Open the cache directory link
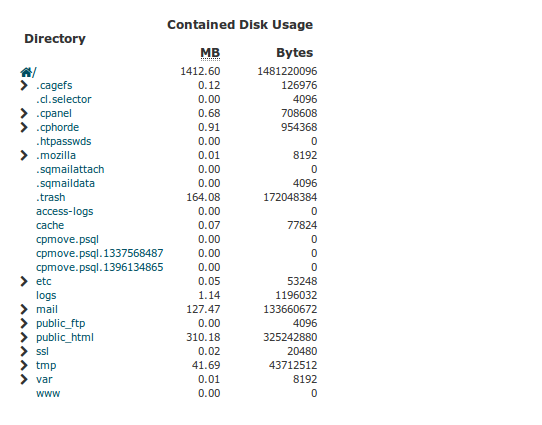This screenshot has height=425, width=542. click(x=50, y=225)
